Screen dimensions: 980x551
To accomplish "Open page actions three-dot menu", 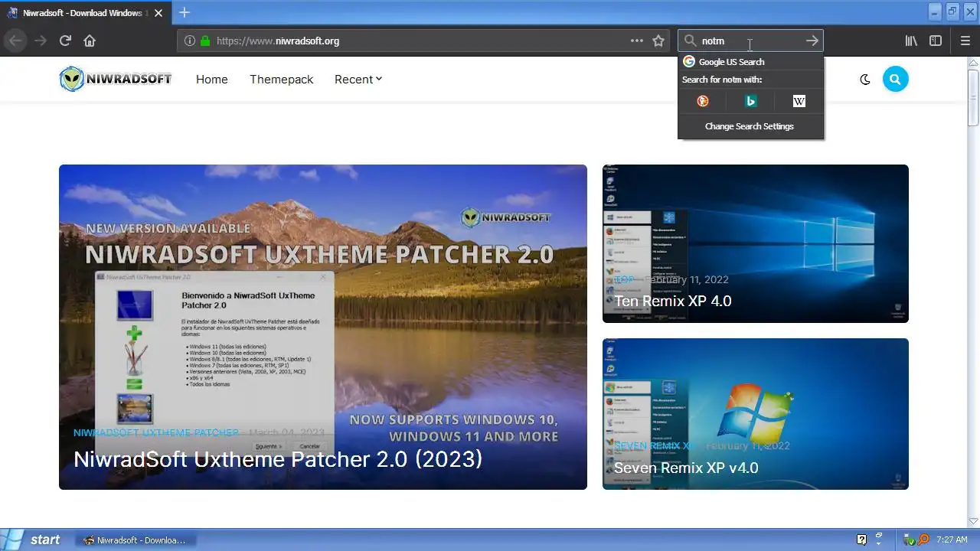I will pyautogui.click(x=636, y=41).
